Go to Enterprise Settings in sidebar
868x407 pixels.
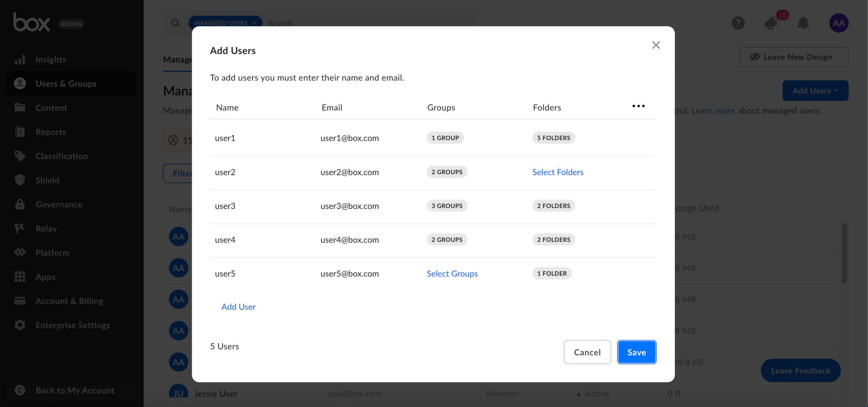(72, 325)
